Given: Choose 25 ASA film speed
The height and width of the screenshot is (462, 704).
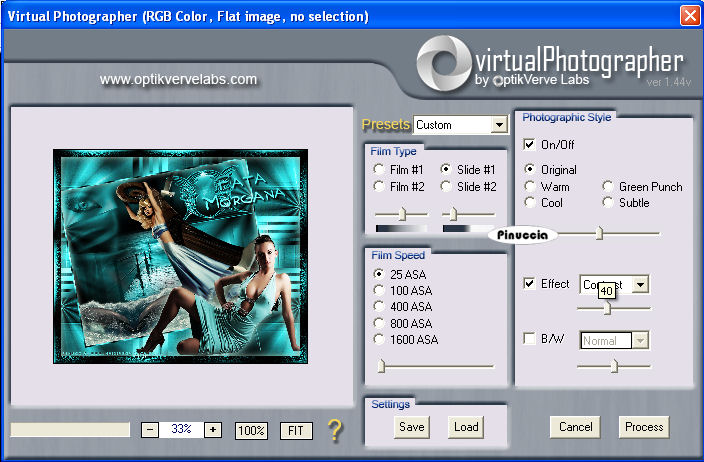Looking at the screenshot, I should pos(379,273).
